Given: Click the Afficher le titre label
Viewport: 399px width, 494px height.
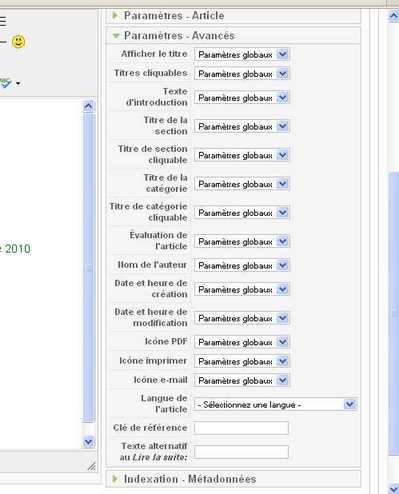Looking at the screenshot, I should click(154, 54).
